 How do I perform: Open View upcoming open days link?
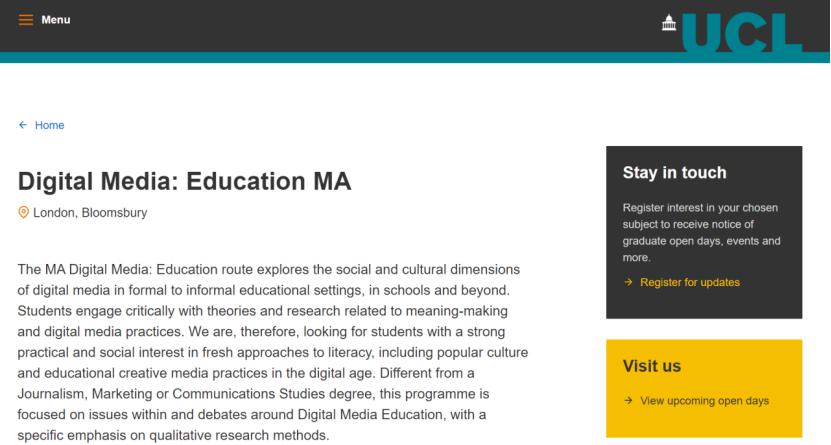click(704, 401)
